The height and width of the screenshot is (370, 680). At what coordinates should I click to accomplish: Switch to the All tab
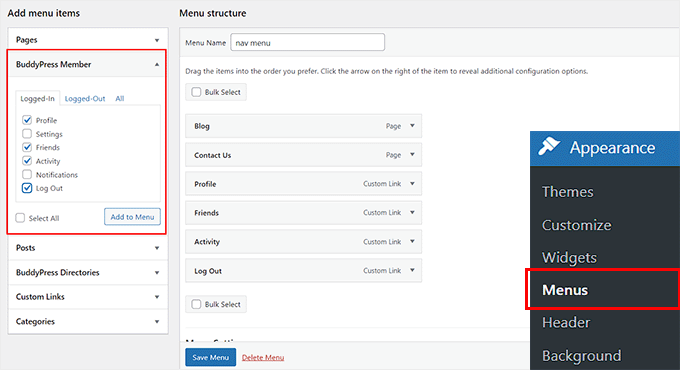pos(120,98)
